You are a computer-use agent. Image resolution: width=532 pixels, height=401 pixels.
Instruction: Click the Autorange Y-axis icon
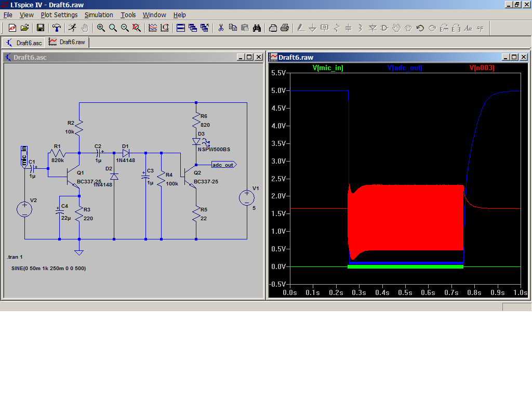(165, 28)
